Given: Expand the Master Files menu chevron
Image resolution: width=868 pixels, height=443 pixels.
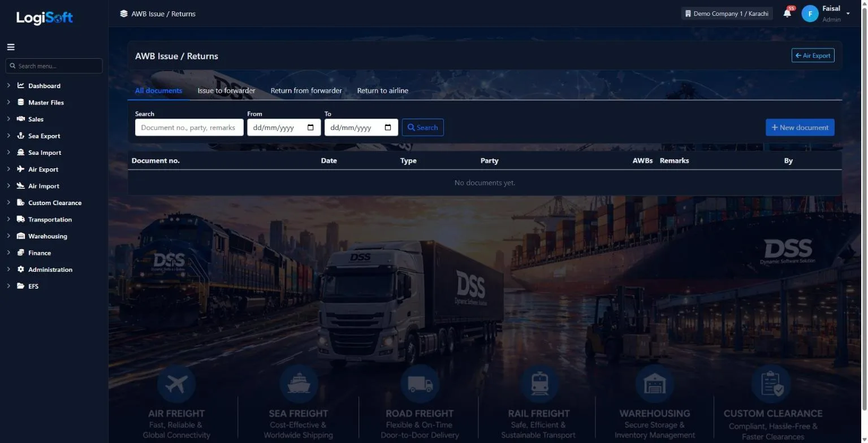Looking at the screenshot, I should [x=8, y=102].
